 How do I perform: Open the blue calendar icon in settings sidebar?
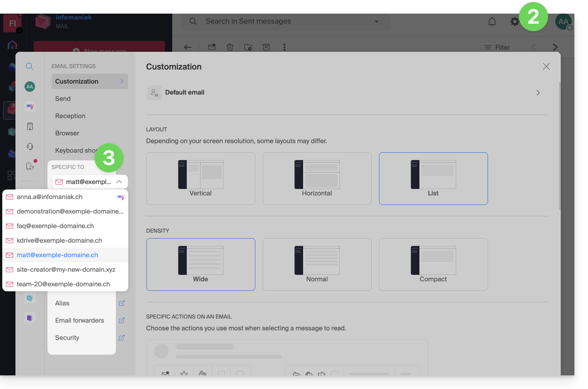click(30, 298)
